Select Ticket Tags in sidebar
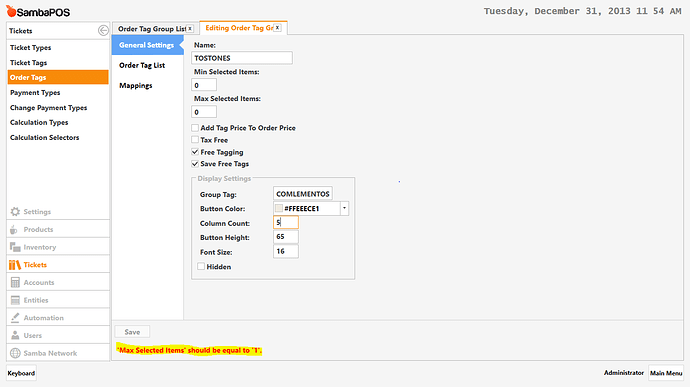Viewport: 690px width, 387px height. [x=58, y=63]
